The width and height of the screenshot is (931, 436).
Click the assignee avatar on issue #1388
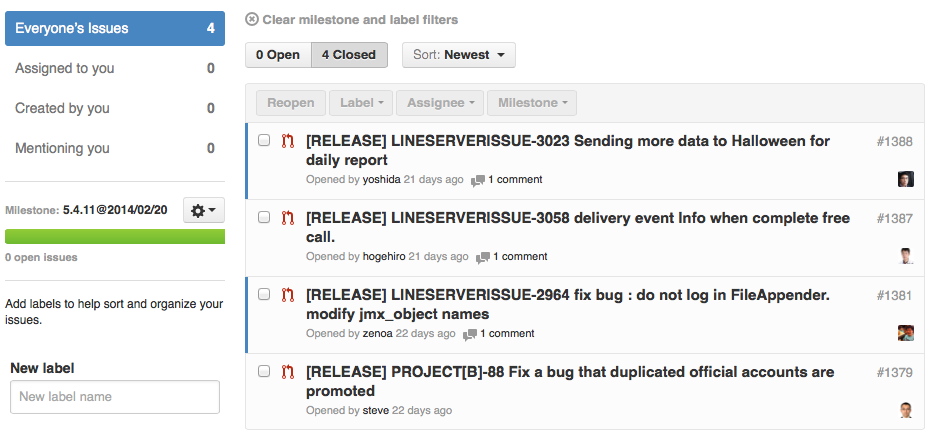(905, 179)
